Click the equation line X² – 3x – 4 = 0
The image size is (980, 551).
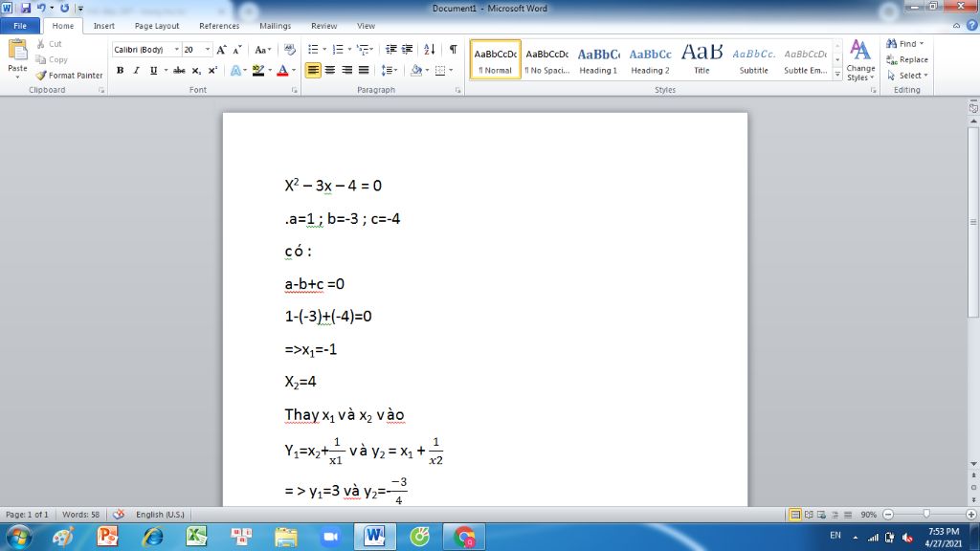pyautogui.click(x=333, y=185)
